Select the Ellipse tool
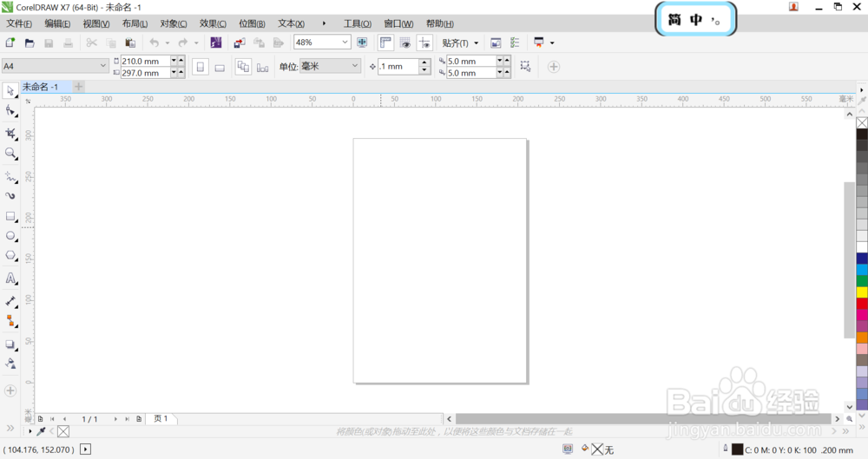Viewport: 868px width, 459px height. [x=10, y=236]
